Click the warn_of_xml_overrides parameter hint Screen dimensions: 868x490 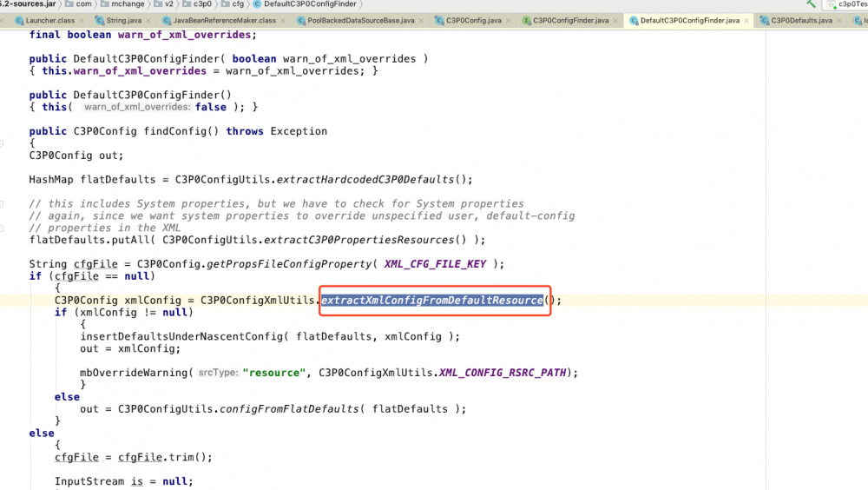pos(137,107)
